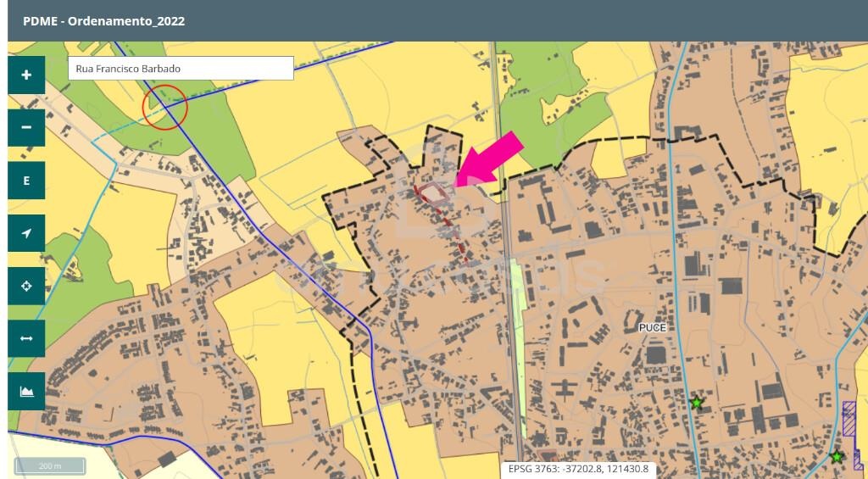The image size is (868, 479).
Task: Open the elevation profile chart tool
Action: click(26, 391)
